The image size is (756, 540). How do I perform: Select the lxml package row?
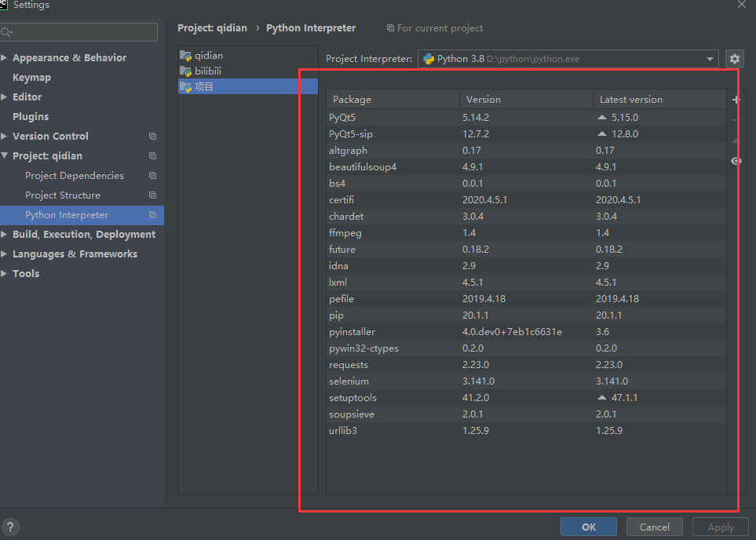click(x=527, y=282)
